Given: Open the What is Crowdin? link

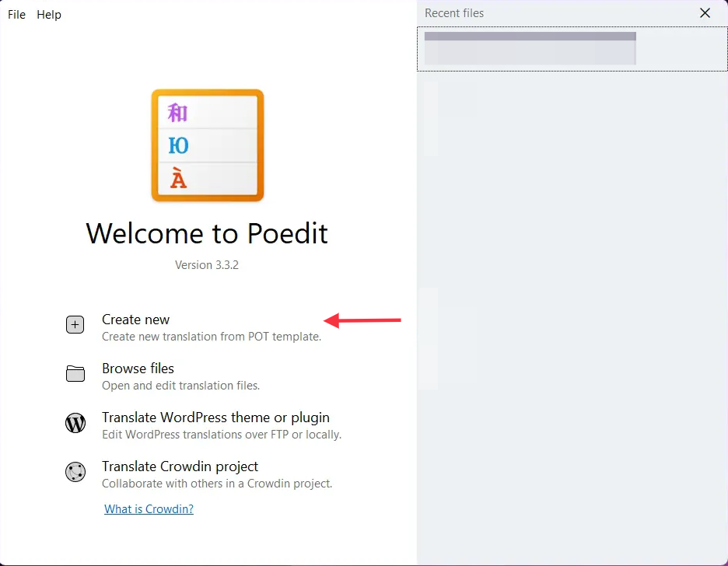Looking at the screenshot, I should point(149,509).
